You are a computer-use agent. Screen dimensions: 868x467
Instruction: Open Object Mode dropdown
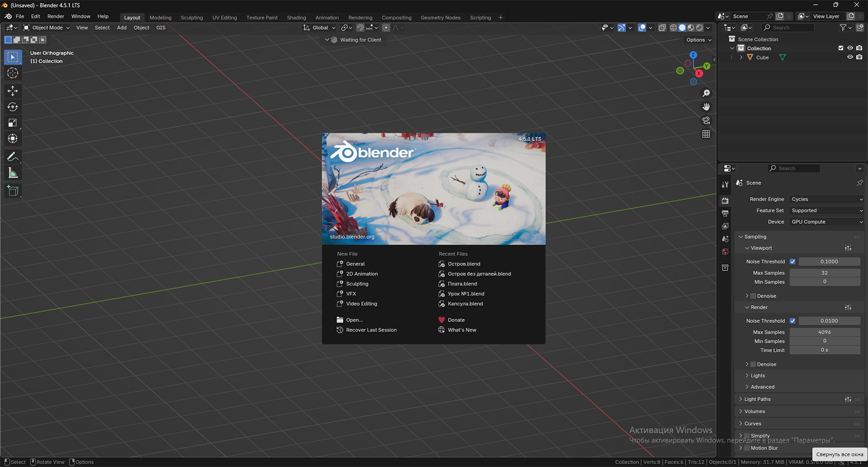coord(47,28)
